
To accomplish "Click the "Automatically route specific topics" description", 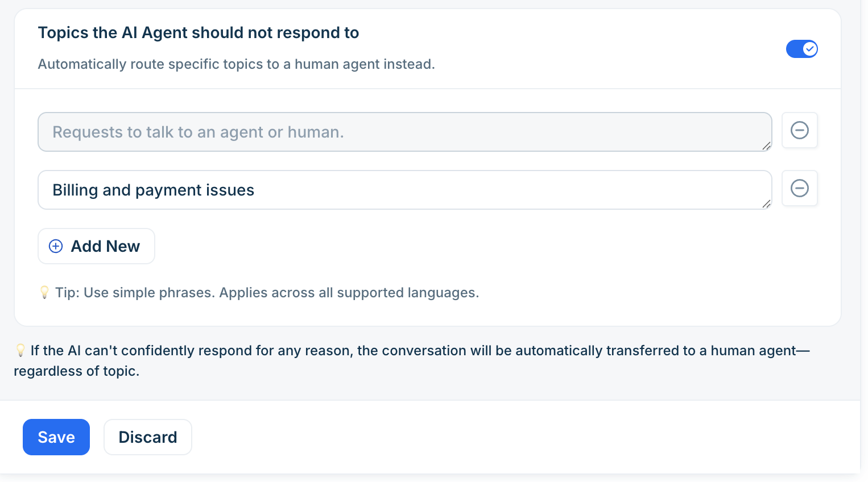I will [237, 64].
